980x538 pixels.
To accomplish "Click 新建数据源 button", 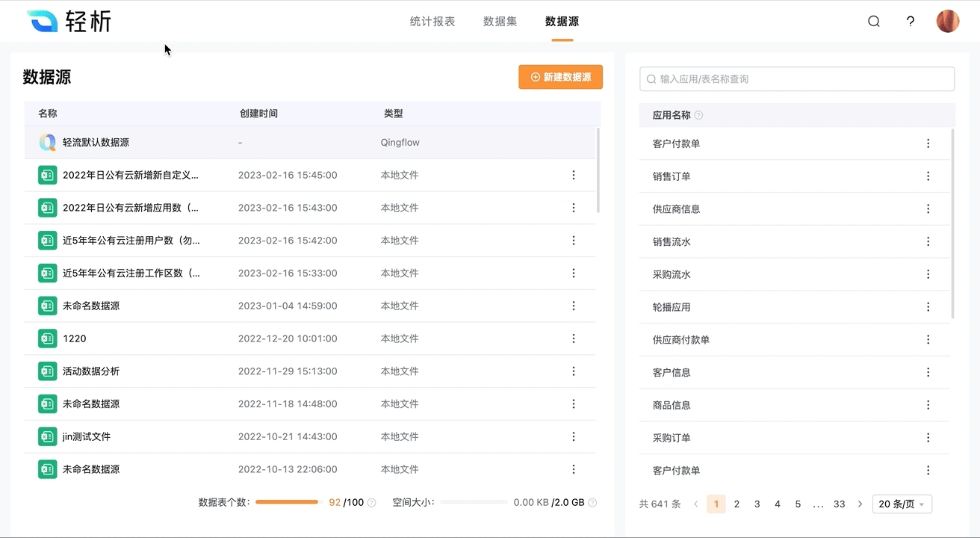I will tap(560, 77).
